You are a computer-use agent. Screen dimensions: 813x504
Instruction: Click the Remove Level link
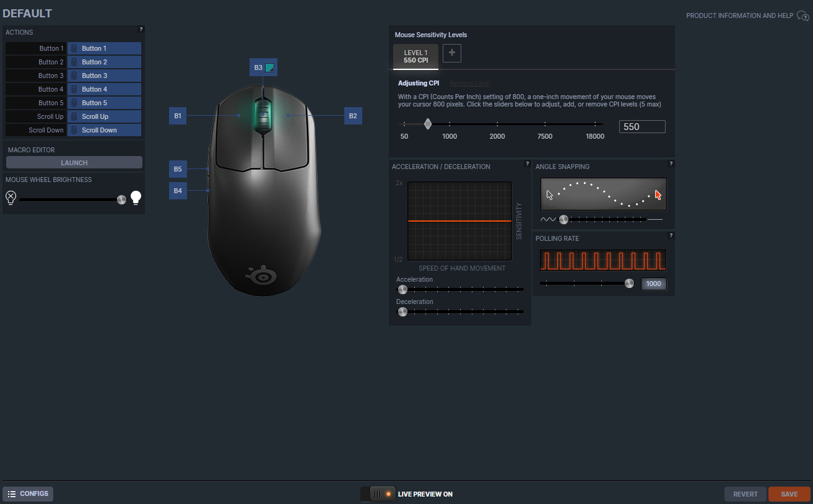point(471,83)
